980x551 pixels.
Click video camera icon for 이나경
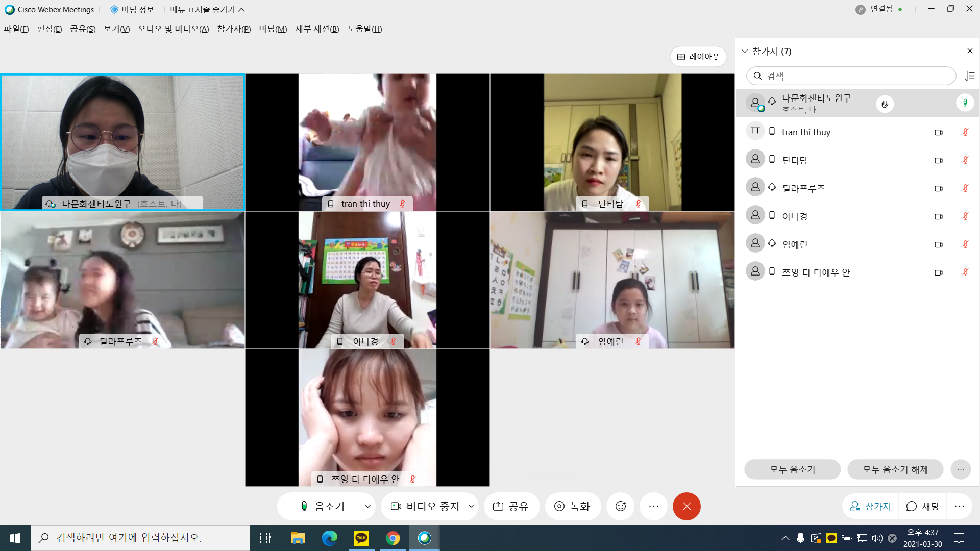tap(938, 216)
